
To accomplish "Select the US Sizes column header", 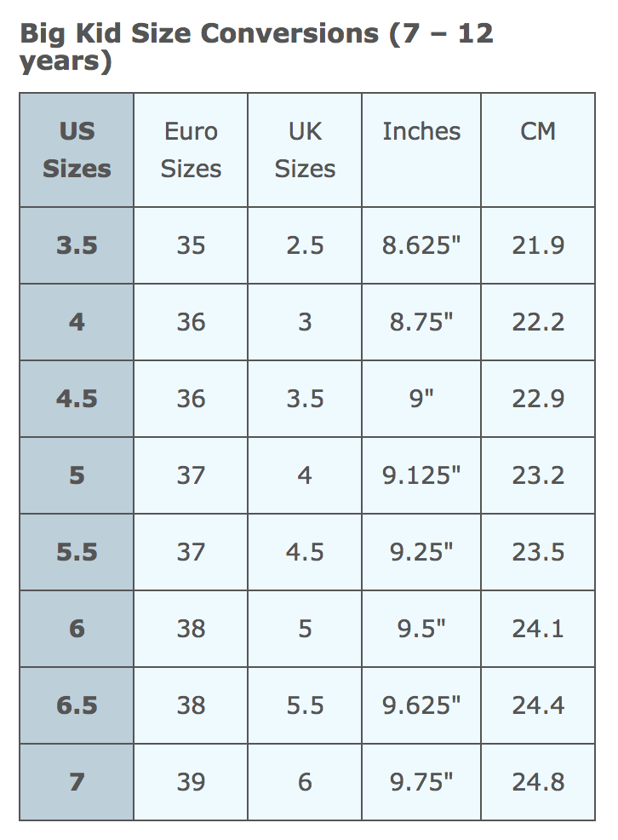I will tap(77, 150).
